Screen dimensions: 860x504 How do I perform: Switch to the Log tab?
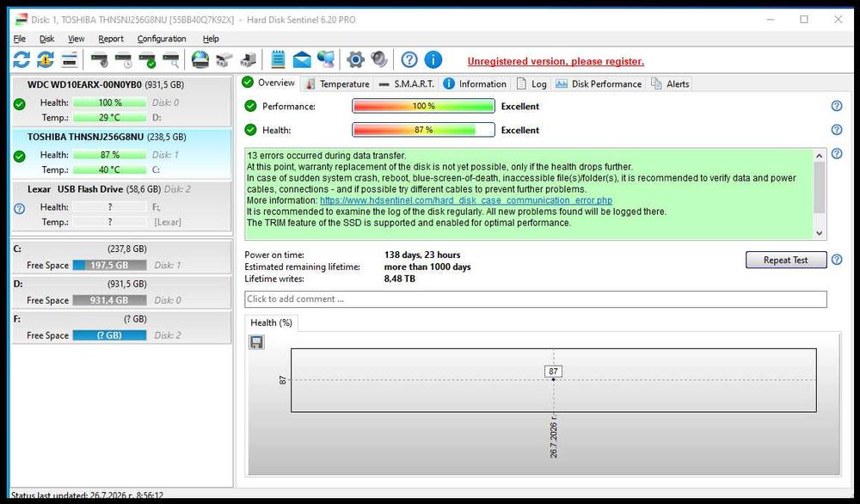point(531,84)
